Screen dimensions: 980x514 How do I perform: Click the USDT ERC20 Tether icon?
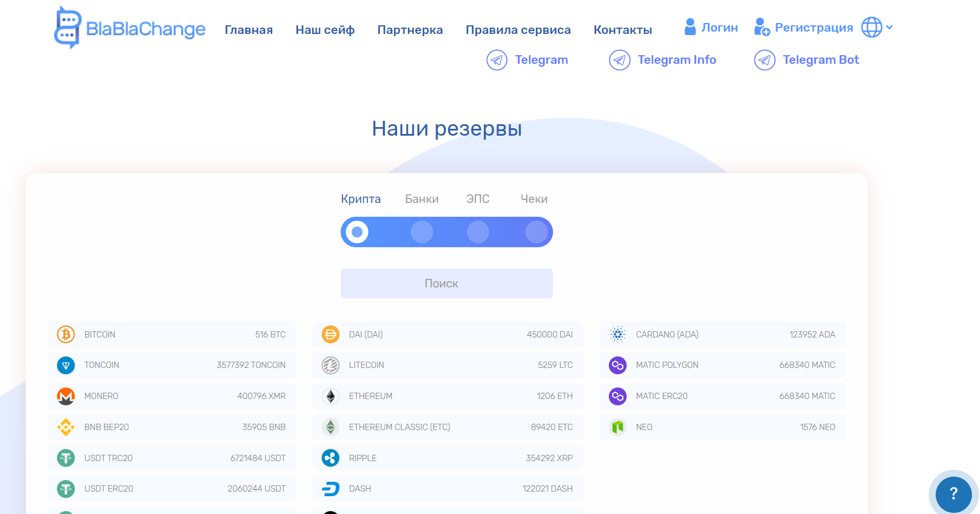tap(66, 489)
